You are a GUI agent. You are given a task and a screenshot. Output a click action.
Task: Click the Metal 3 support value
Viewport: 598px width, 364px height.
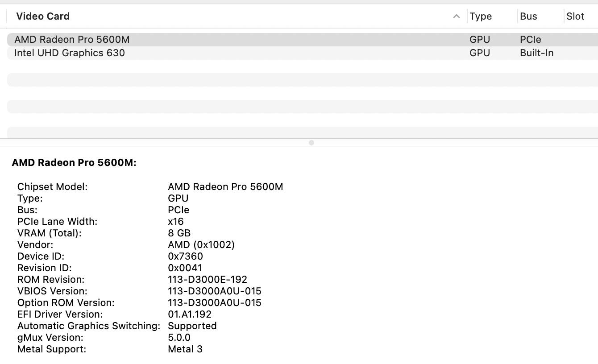coord(185,349)
